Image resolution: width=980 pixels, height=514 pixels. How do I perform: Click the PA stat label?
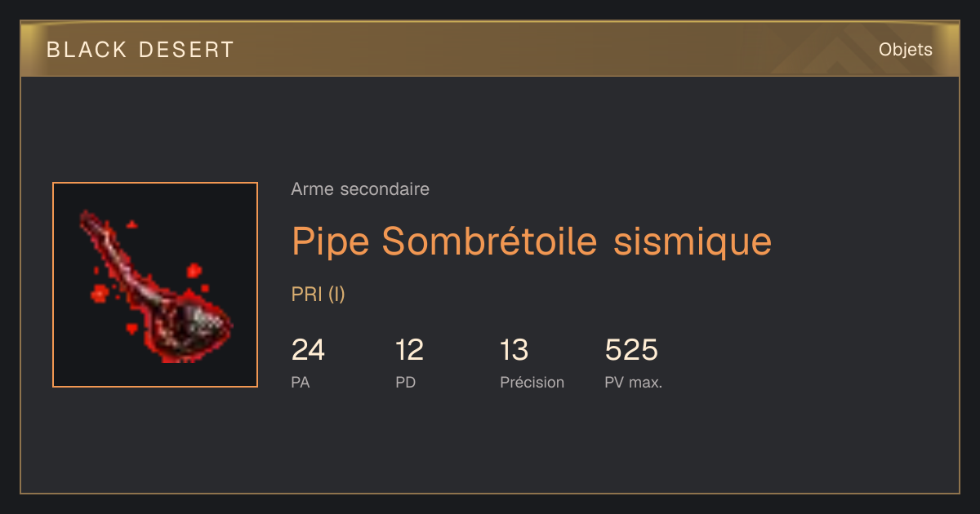click(301, 382)
